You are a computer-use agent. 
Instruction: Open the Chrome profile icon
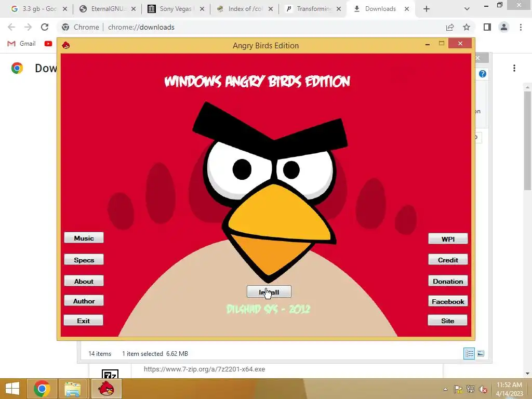pyautogui.click(x=504, y=27)
